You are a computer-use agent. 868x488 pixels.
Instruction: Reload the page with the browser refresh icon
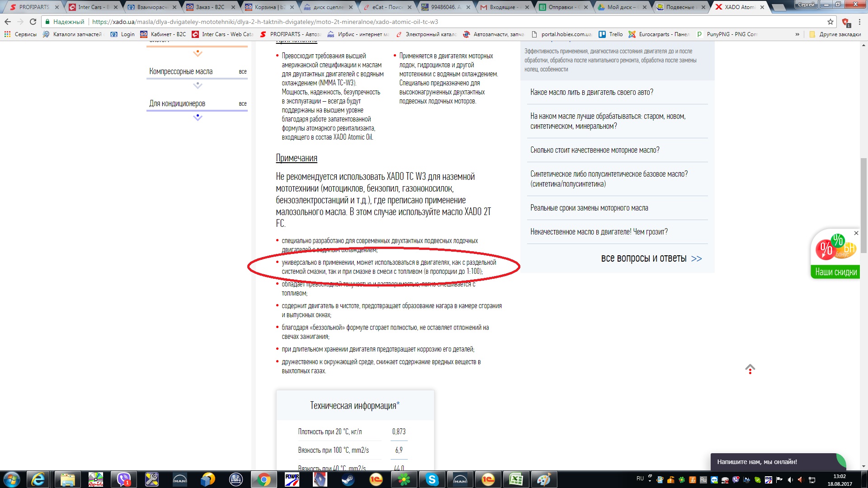33,22
